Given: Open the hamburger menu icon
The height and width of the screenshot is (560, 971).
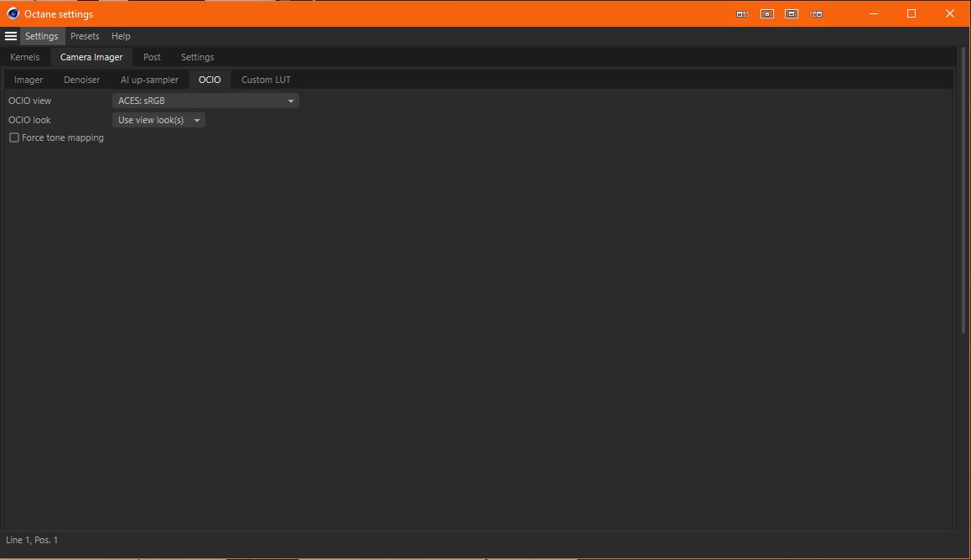Looking at the screenshot, I should (x=11, y=36).
